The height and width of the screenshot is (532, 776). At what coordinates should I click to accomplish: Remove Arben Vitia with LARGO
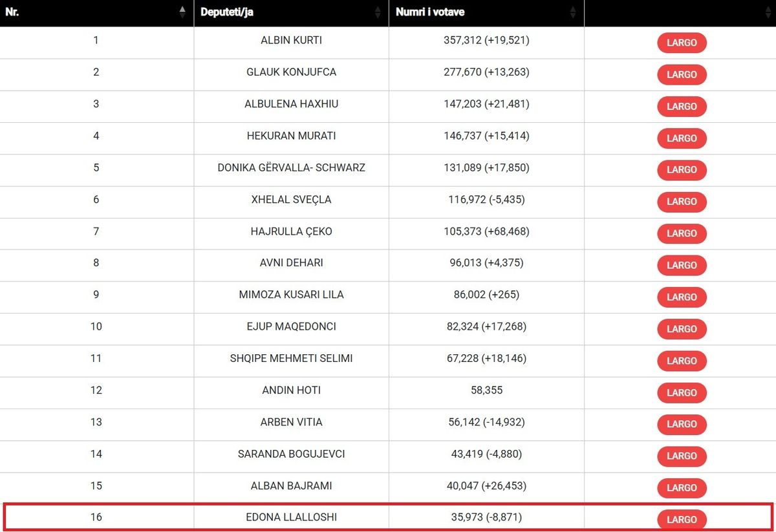[682, 424]
